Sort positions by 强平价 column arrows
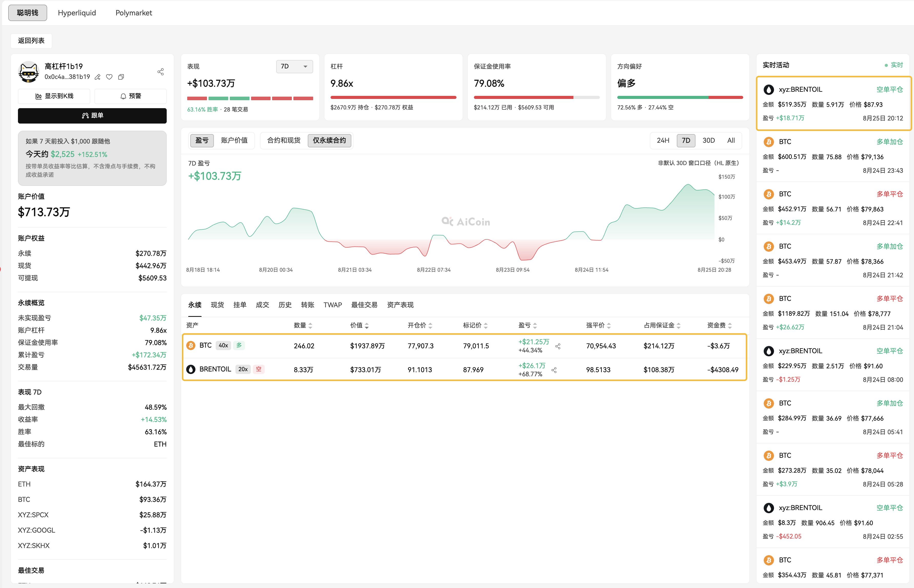Image resolution: width=914 pixels, height=588 pixels. coord(609,326)
